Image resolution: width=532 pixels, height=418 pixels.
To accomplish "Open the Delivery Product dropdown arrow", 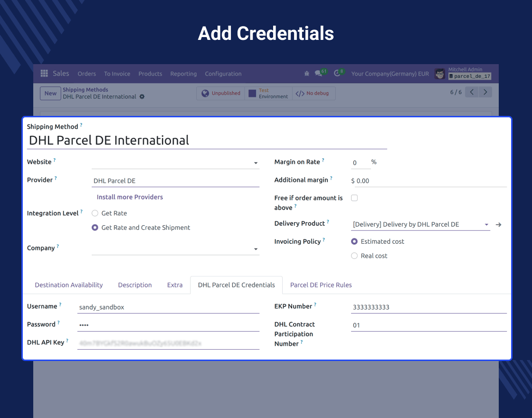I will 486,225.
